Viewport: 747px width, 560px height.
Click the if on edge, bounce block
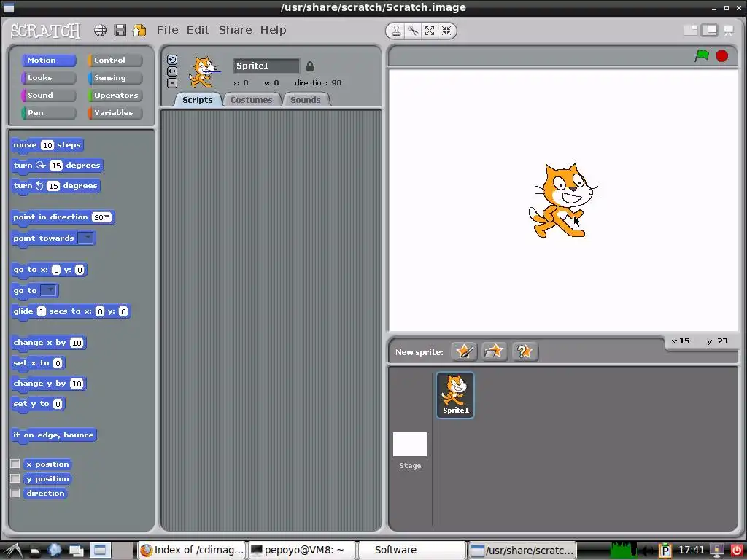click(x=54, y=435)
